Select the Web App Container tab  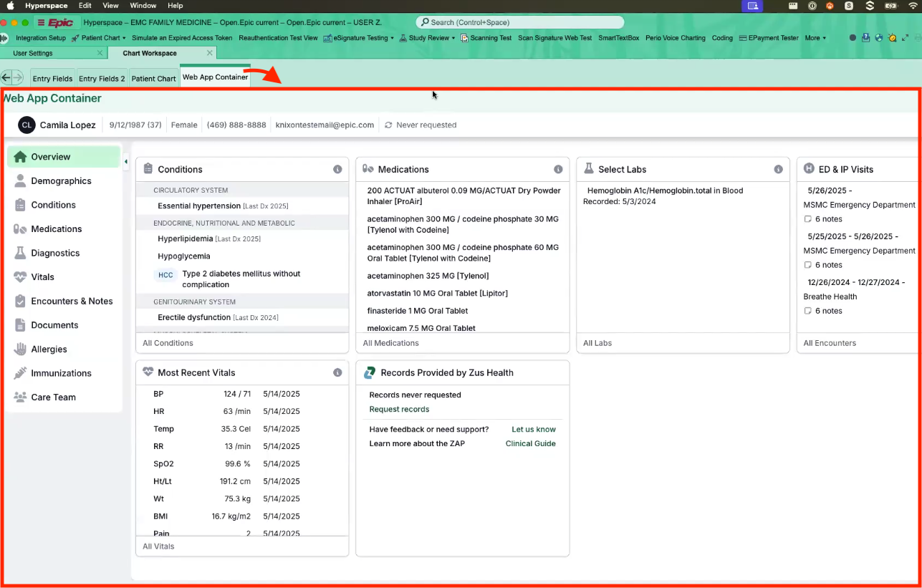coord(215,77)
